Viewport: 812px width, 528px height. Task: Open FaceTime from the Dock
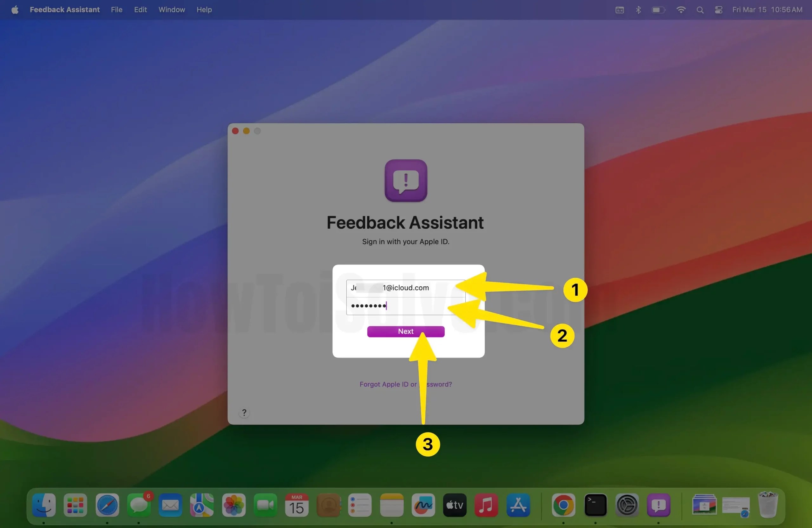[x=265, y=506]
